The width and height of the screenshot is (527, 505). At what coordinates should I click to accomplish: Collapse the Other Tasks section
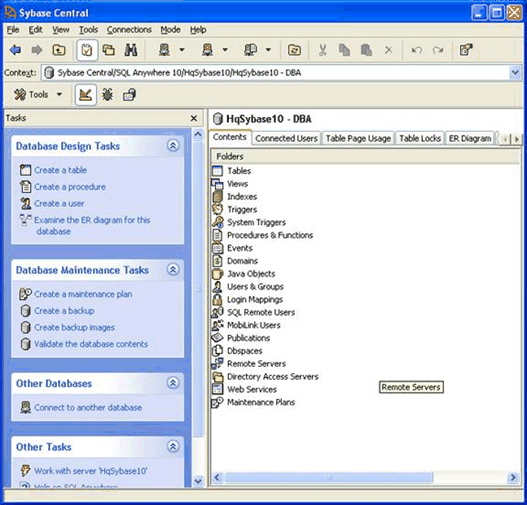(173, 447)
